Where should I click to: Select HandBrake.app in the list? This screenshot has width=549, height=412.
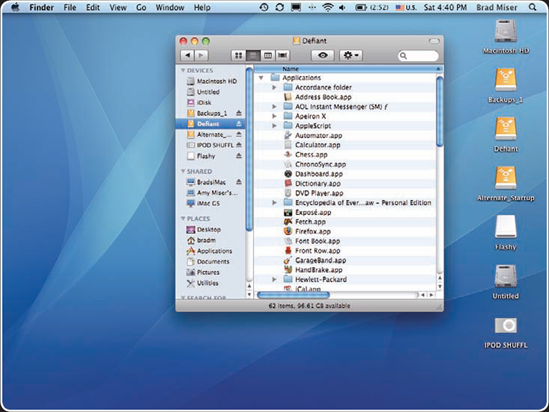click(x=345, y=270)
